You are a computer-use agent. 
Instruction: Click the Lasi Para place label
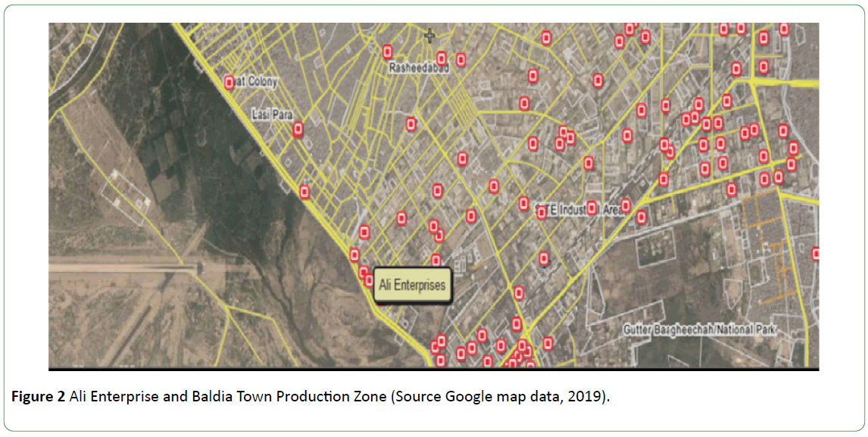tap(270, 114)
